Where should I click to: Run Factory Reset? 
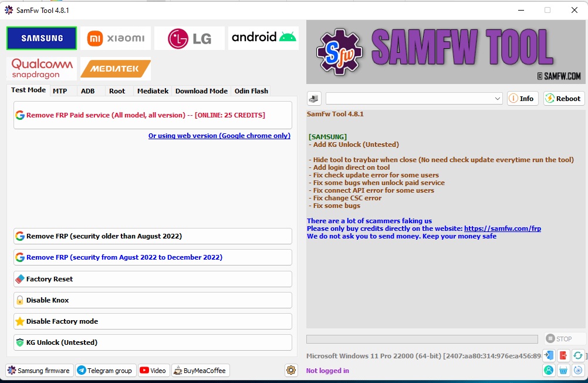(153, 279)
